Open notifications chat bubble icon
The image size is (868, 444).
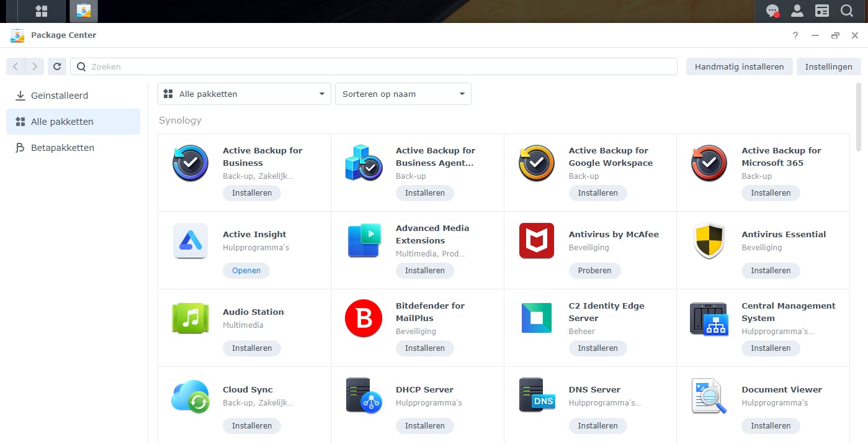(x=772, y=11)
